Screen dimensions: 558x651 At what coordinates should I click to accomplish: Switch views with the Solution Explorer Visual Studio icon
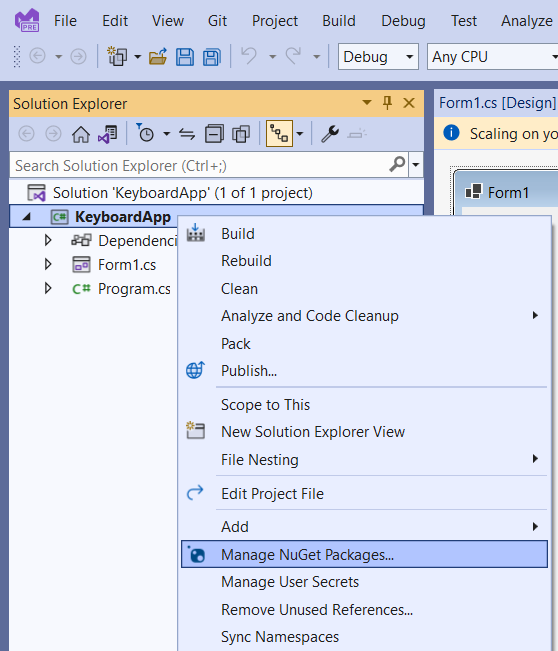(x=108, y=134)
